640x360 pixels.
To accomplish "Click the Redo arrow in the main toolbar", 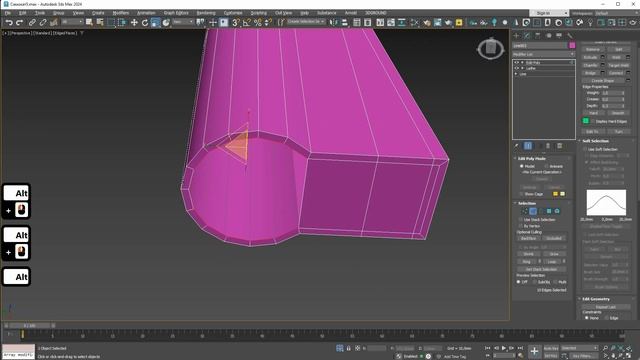I will pos(19,23).
